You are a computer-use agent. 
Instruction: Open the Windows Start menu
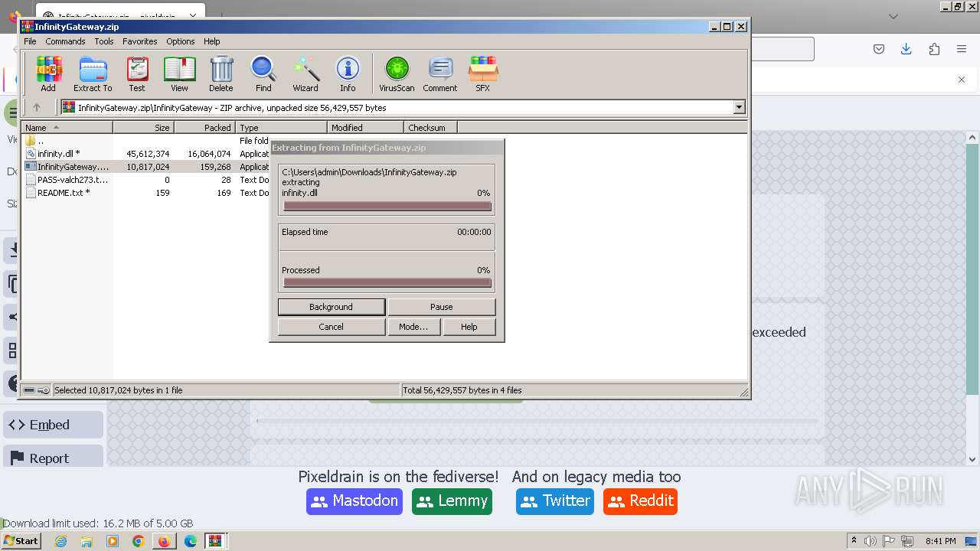coord(21,541)
